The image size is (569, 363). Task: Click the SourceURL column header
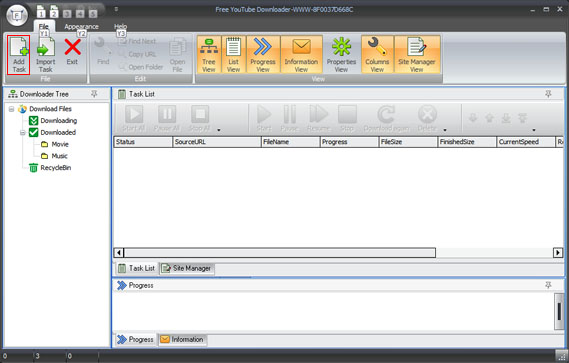pyautogui.click(x=217, y=142)
